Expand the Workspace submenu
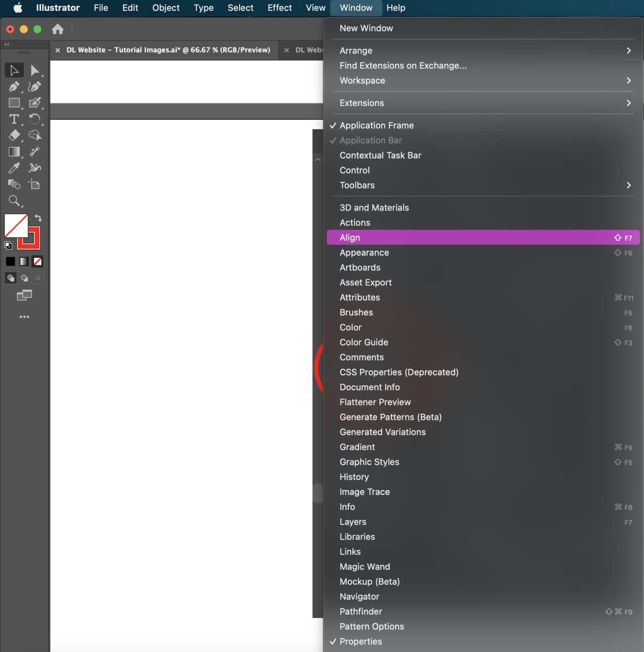This screenshot has width=644, height=652. point(362,81)
